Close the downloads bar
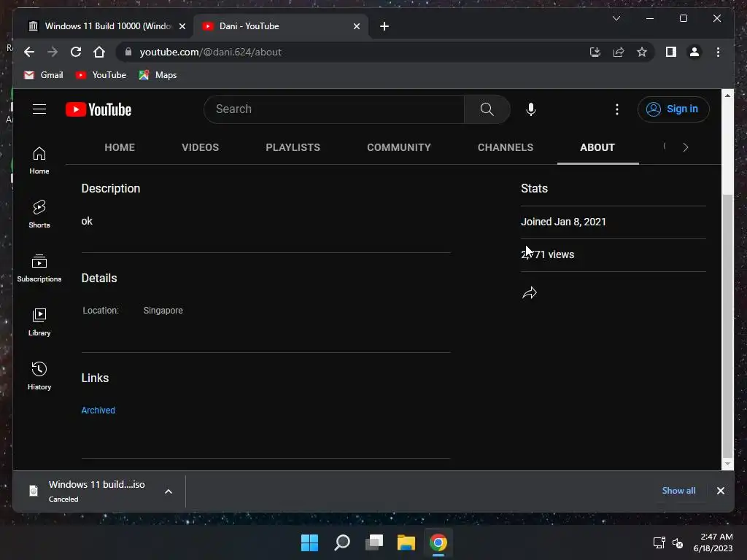Viewport: 747px width, 560px height. (x=720, y=491)
